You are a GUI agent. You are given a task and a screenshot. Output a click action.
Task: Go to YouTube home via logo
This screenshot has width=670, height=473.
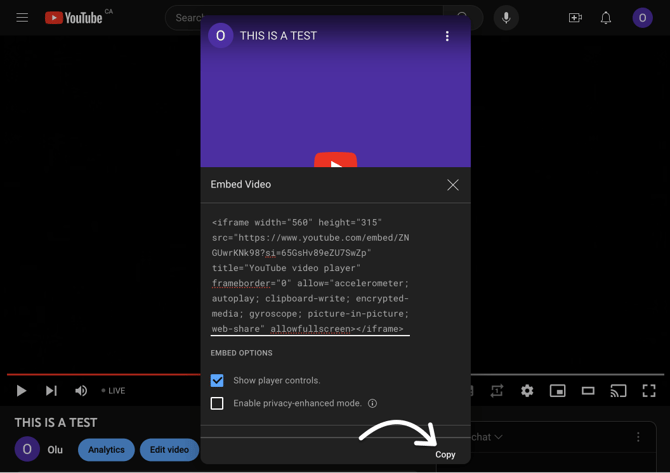point(73,18)
